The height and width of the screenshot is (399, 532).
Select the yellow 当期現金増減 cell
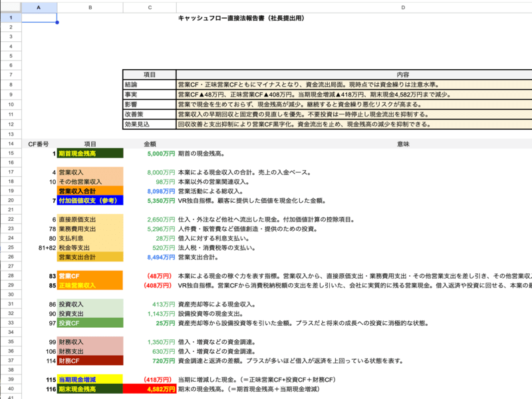coord(90,379)
